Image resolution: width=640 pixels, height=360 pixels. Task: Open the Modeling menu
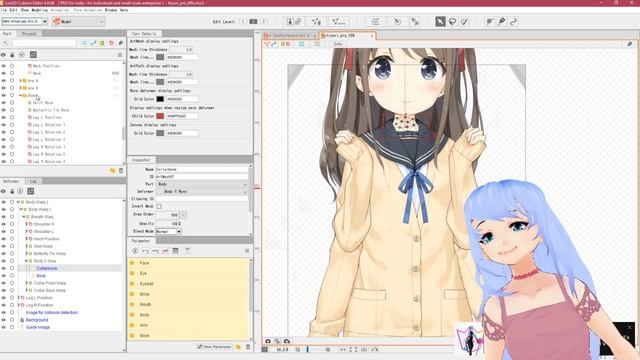40,10
